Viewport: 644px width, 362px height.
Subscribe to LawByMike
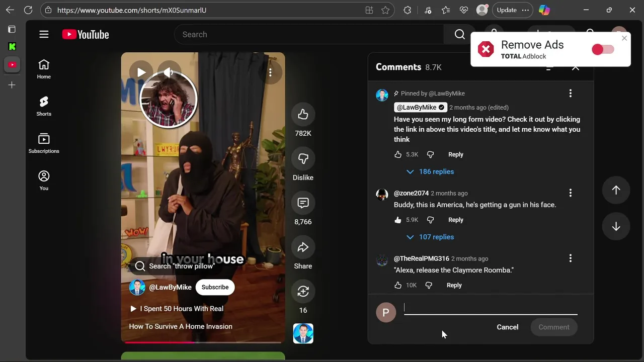pos(215,287)
